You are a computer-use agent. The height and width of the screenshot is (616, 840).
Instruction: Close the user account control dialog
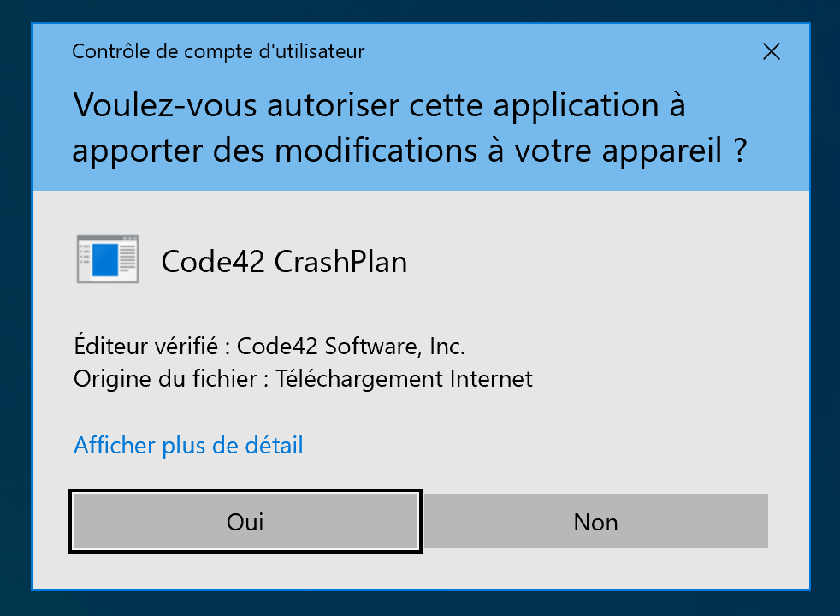(771, 52)
